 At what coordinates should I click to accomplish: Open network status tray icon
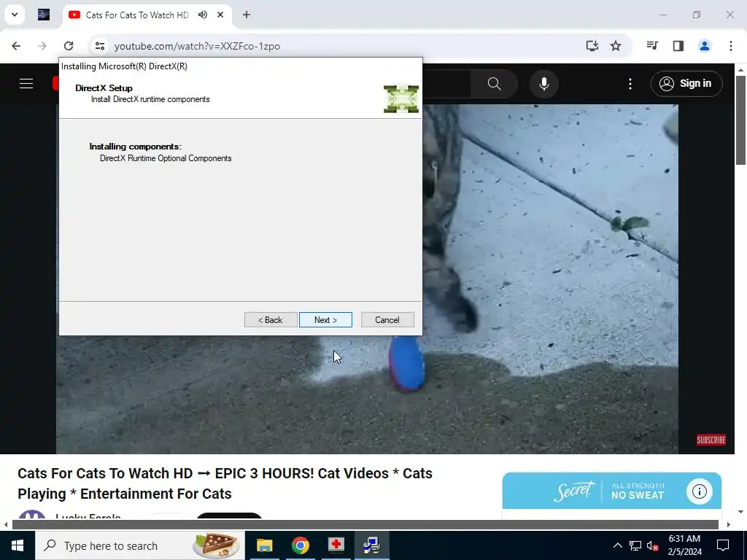pyautogui.click(x=635, y=545)
